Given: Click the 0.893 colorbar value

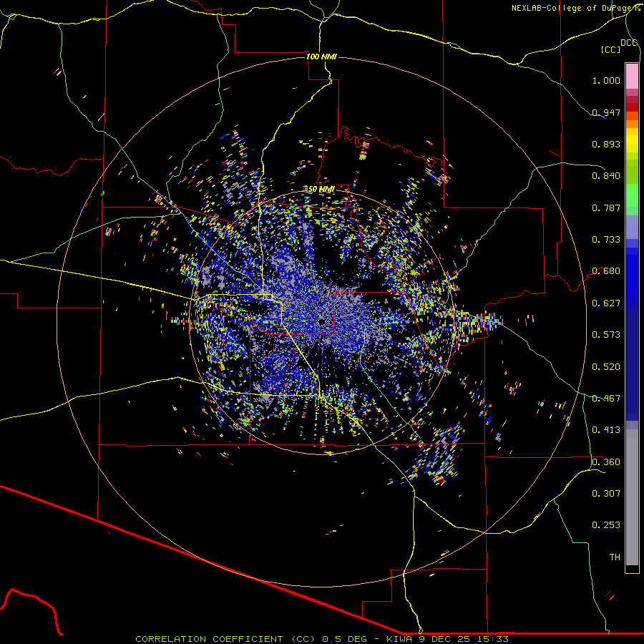Looking at the screenshot, I should tap(606, 144).
